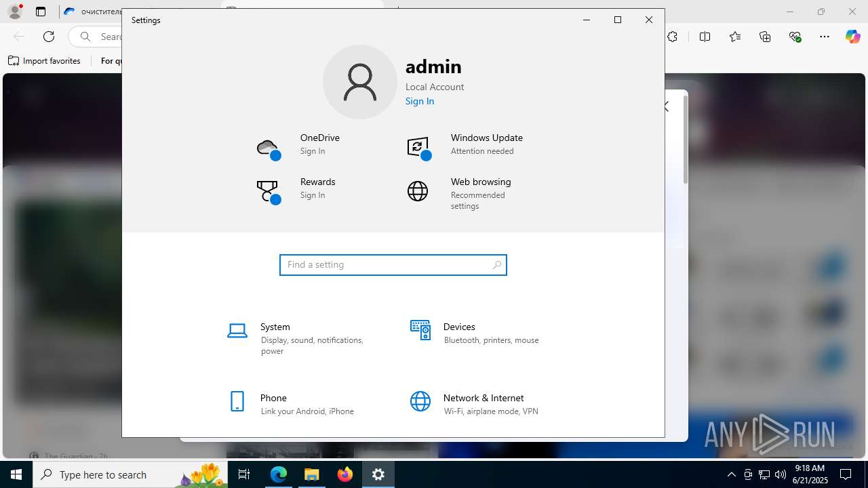
Task: Open the Web browsing globe icon
Action: 418,191
